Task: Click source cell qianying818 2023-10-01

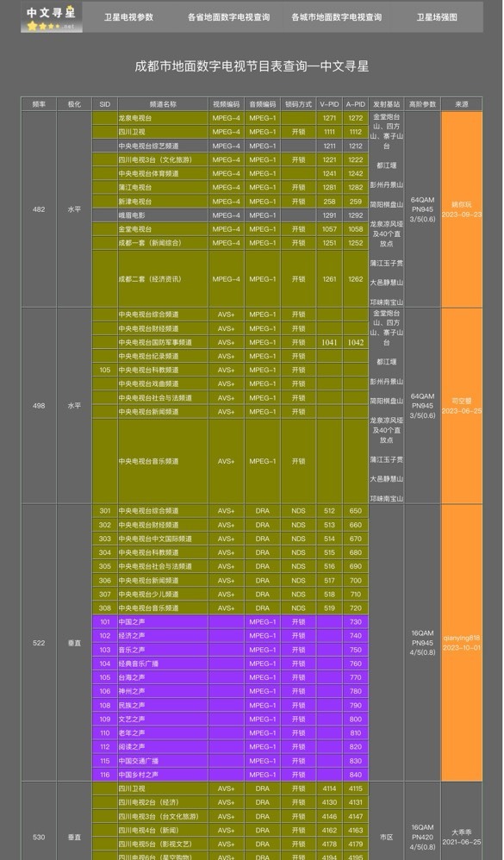Action: pyautogui.click(x=462, y=643)
